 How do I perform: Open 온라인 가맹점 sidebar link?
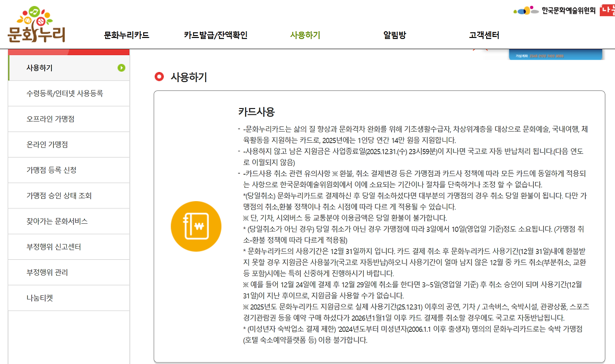[69, 145]
